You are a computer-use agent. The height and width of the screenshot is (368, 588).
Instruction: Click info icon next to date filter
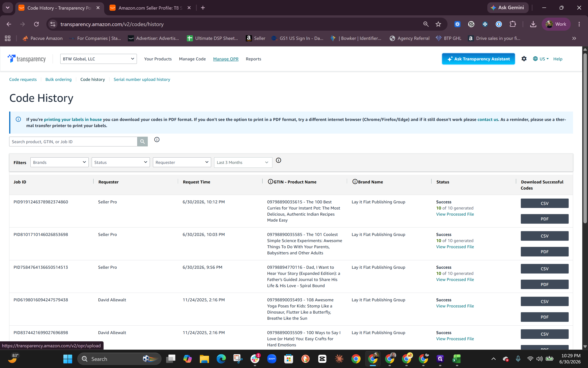(278, 160)
